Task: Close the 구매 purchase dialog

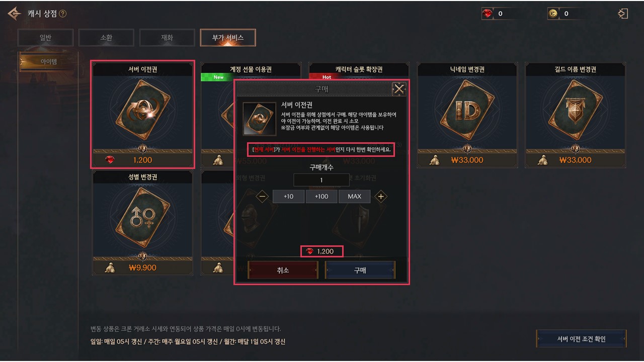Action: (x=398, y=89)
